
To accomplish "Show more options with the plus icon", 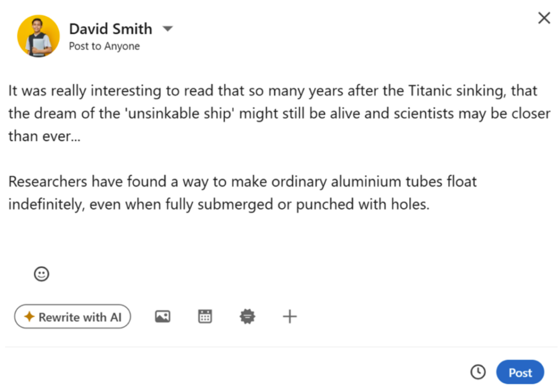I will pyautogui.click(x=290, y=316).
